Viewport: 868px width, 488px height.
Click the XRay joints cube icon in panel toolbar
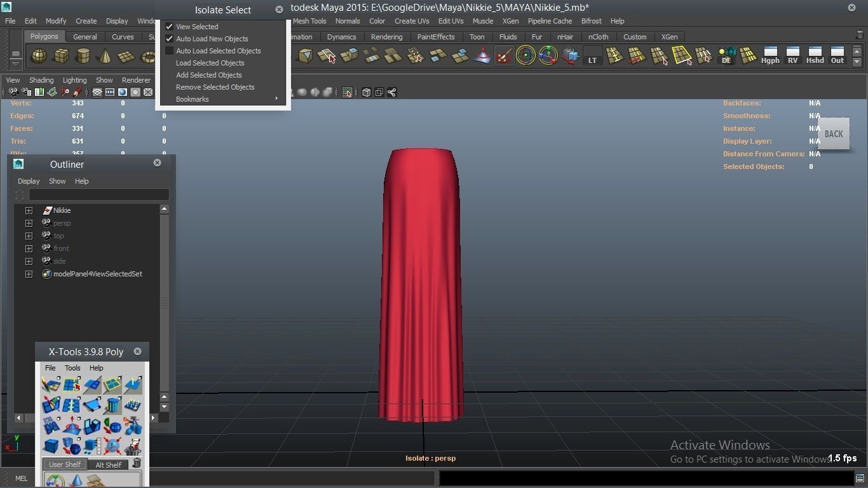coord(367,92)
